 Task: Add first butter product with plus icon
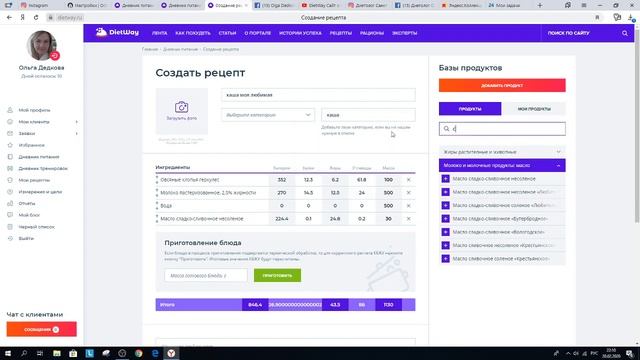[445, 179]
